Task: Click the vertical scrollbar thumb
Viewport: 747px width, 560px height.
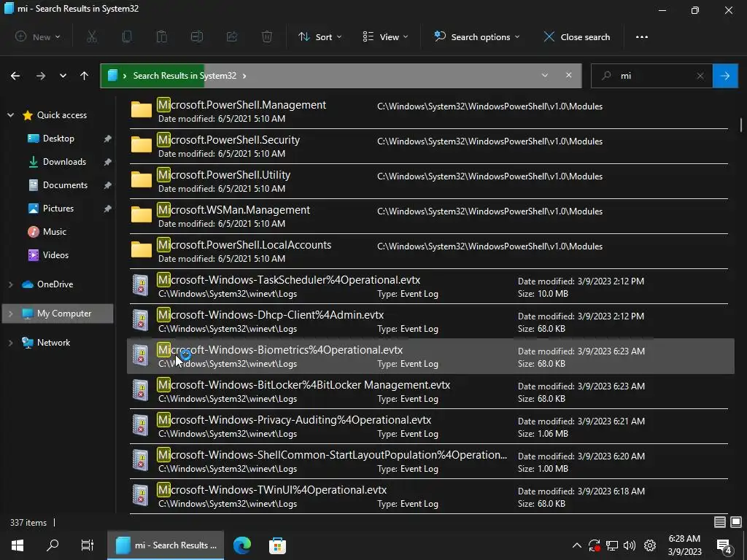Action: pyautogui.click(x=741, y=124)
